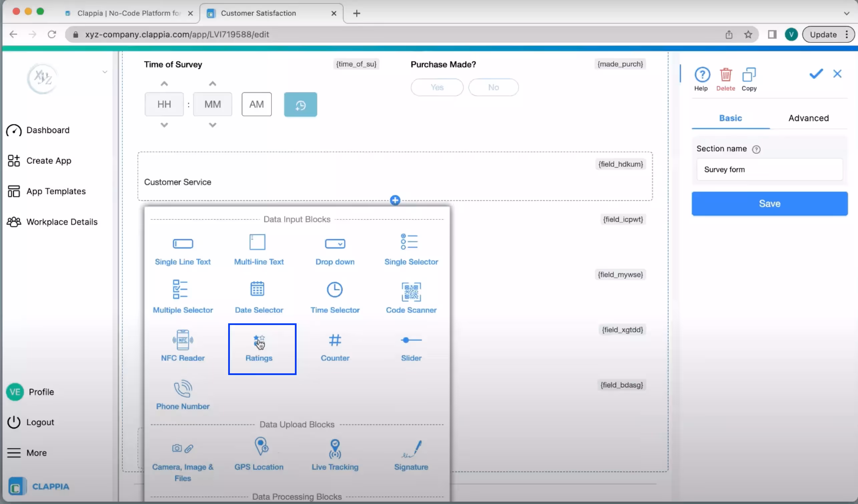Decrease the minutes with down chevron

(x=212, y=125)
